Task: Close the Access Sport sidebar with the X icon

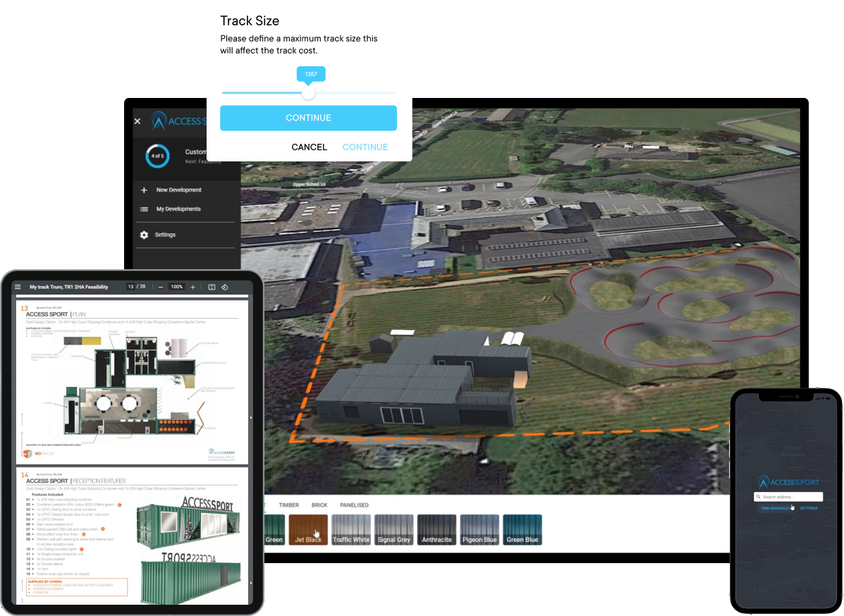Action: (x=137, y=121)
